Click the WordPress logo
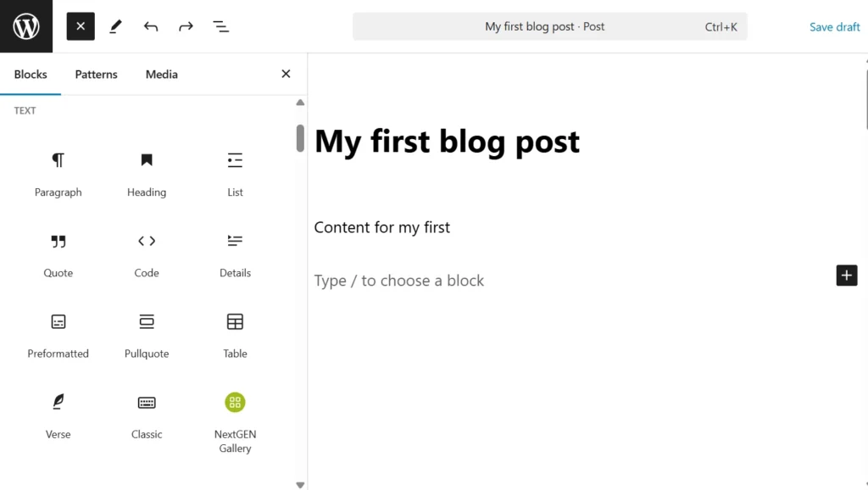This screenshot has width=868, height=490. (26, 26)
